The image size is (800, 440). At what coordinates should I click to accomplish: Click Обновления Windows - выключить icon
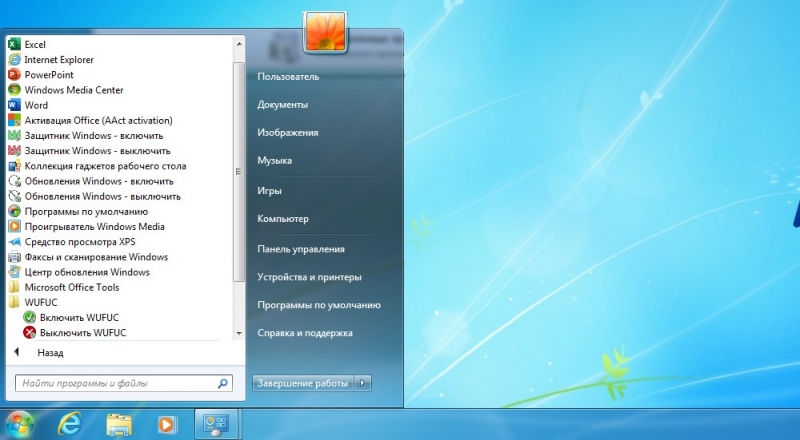[x=14, y=197]
